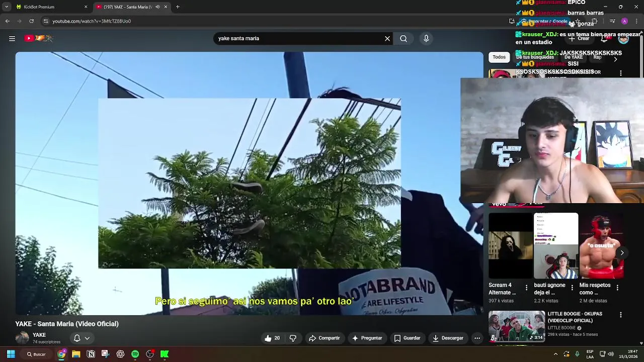Expand the subscription notification options chevron
Viewport: 644px width, 362px height.
coord(87,338)
